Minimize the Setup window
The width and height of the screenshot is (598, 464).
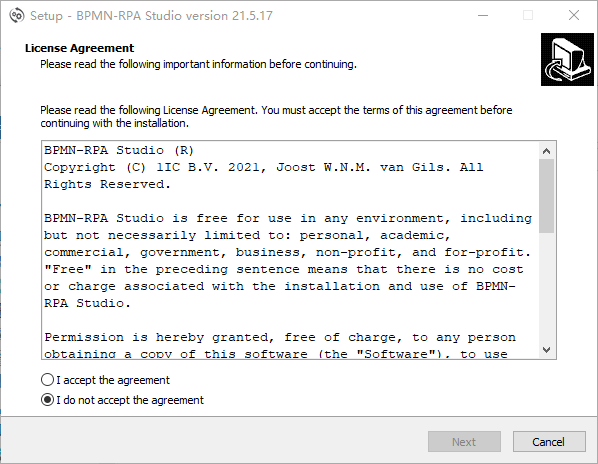coord(483,16)
